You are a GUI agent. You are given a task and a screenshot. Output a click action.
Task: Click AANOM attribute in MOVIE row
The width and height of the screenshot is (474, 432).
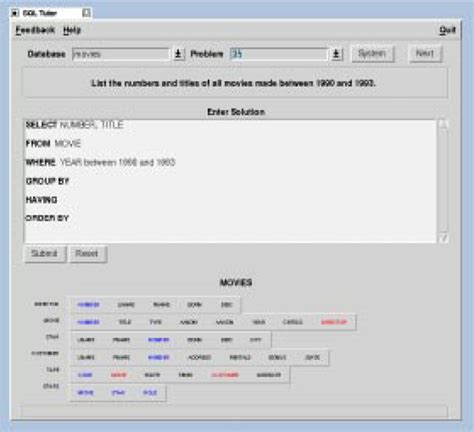click(x=189, y=322)
